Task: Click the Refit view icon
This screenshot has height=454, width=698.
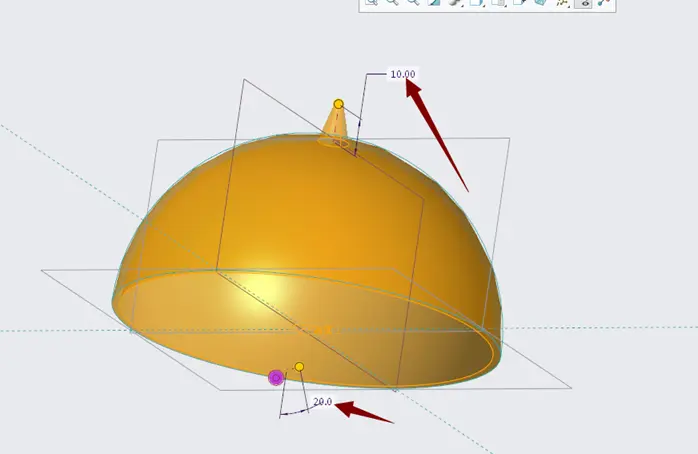Action: 371,2
